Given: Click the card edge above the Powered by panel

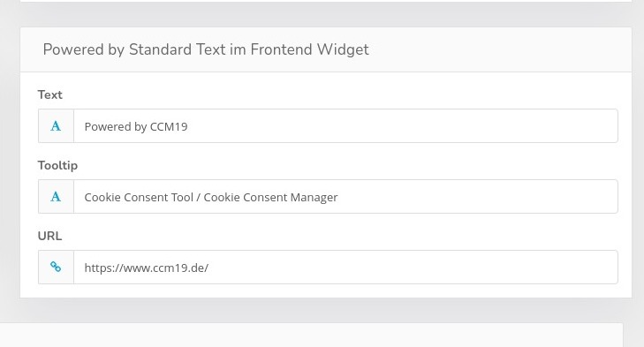Looking at the screenshot, I should coord(326,1).
